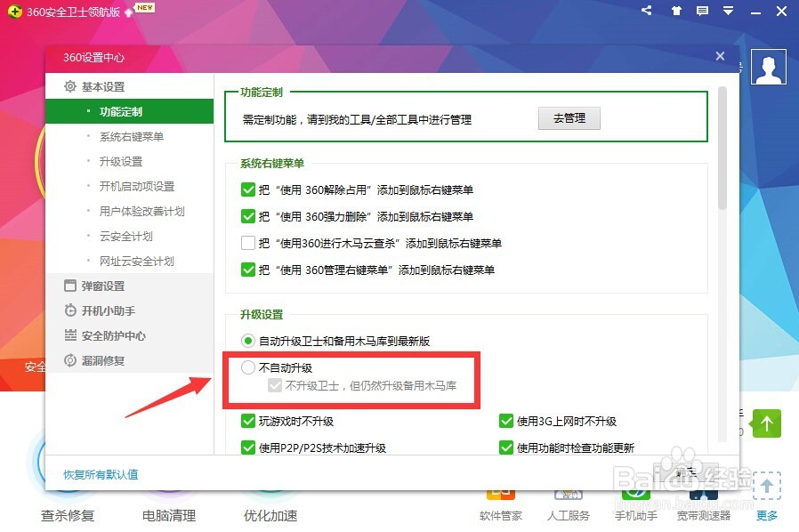Select 系统右键菜单 in the sidebar
The width and height of the screenshot is (799, 532).
(132, 137)
